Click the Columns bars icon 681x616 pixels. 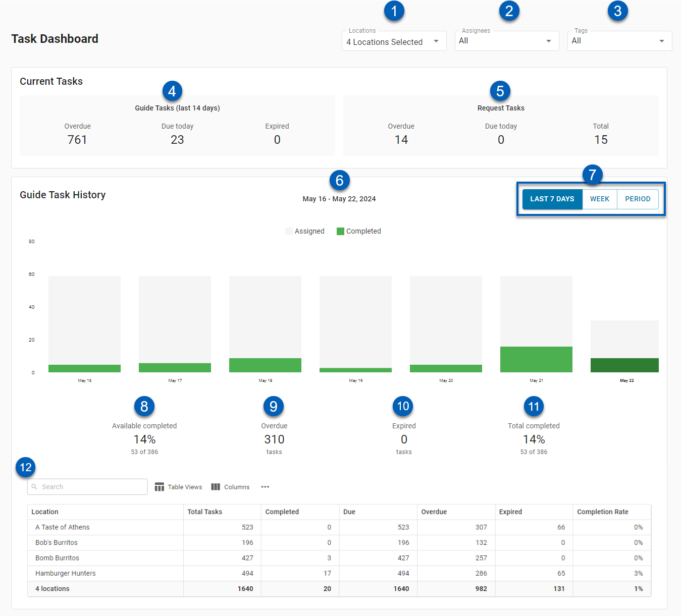click(216, 487)
